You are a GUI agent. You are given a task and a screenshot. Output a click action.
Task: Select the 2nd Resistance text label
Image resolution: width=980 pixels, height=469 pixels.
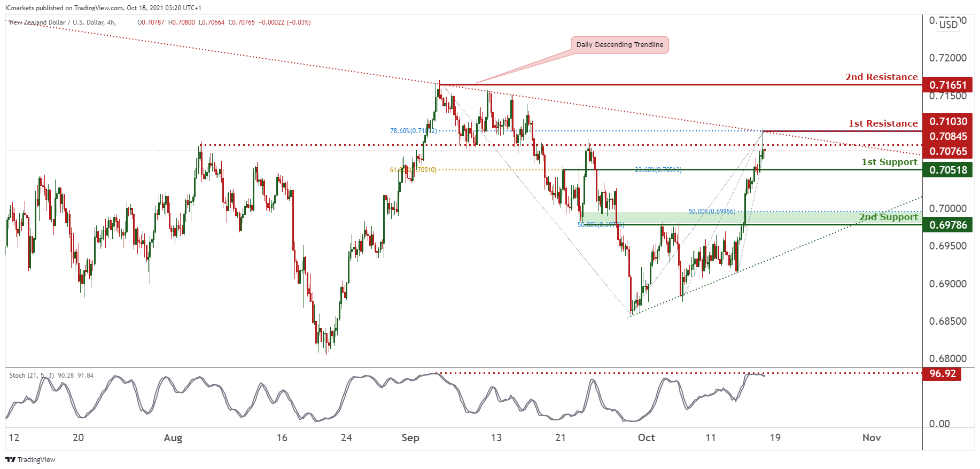(x=881, y=77)
